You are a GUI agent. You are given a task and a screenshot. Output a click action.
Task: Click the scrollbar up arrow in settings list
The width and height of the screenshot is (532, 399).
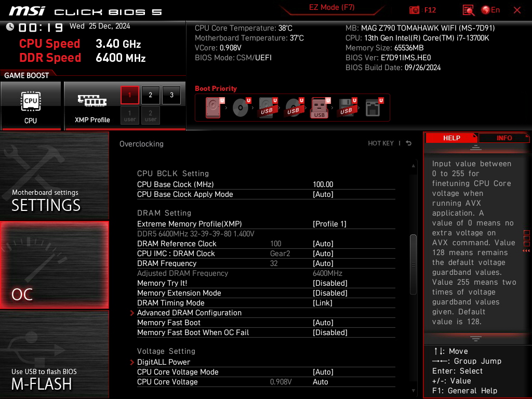click(413, 166)
